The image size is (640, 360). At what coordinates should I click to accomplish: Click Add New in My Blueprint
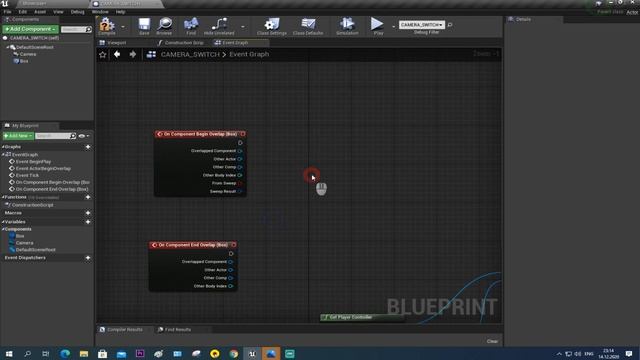(18, 136)
